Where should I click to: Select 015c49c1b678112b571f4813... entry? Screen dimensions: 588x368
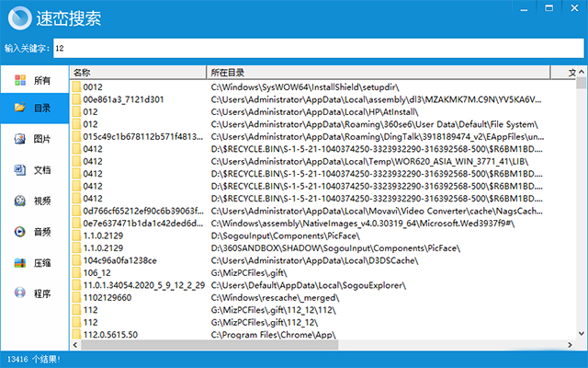[x=143, y=137]
